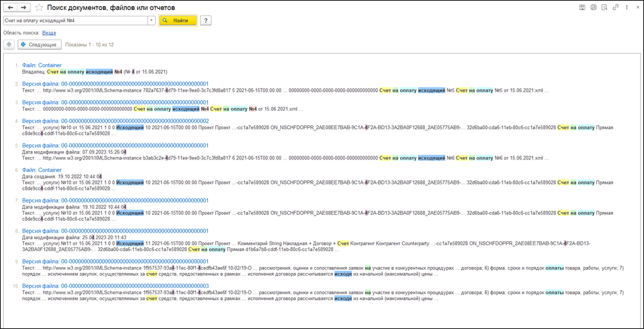
Task: Open the print preview icon
Action: [x=604, y=7]
